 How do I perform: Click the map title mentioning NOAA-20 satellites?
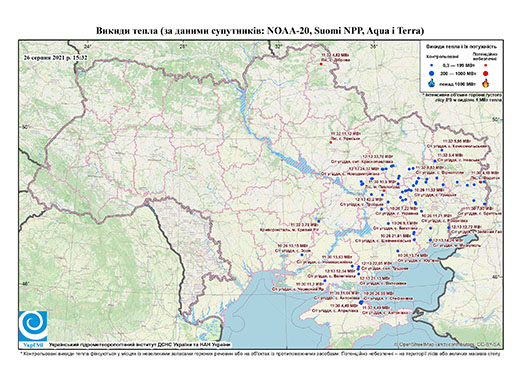(260, 31)
